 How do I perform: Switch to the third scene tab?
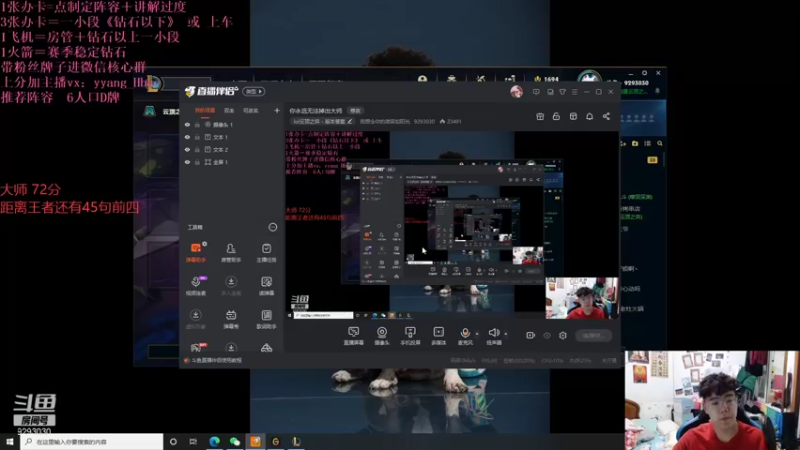tap(250, 110)
